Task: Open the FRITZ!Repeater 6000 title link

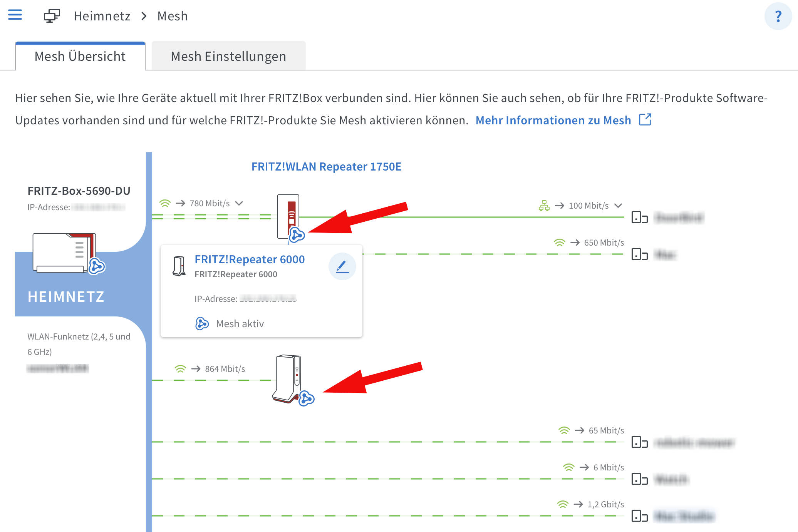Action: [250, 259]
